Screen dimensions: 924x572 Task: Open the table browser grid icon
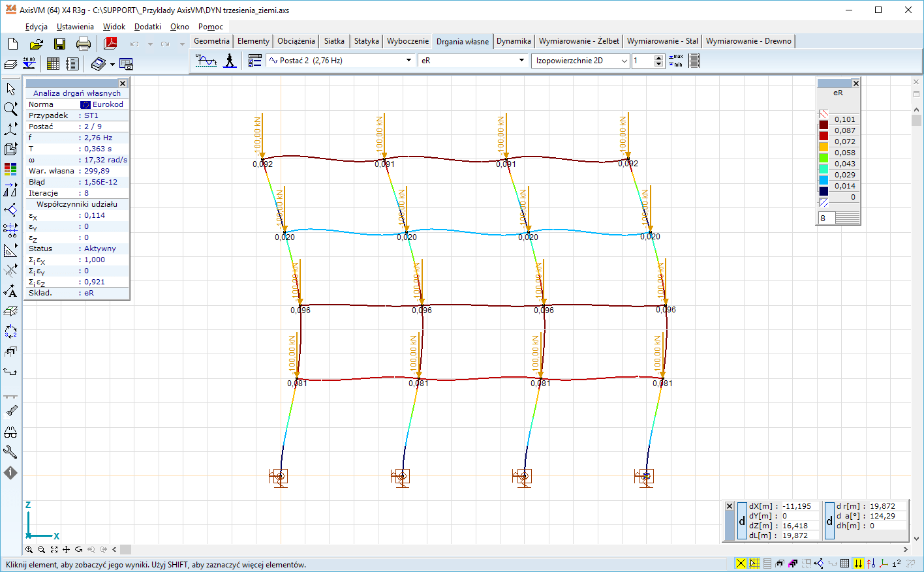pos(54,64)
